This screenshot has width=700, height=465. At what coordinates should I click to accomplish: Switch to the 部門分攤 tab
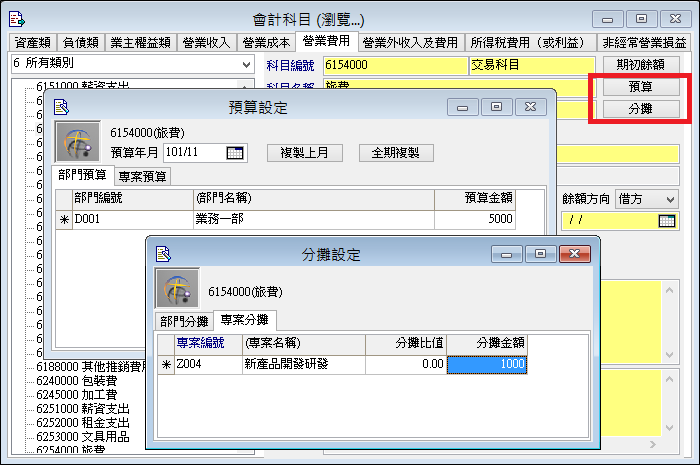point(184,321)
